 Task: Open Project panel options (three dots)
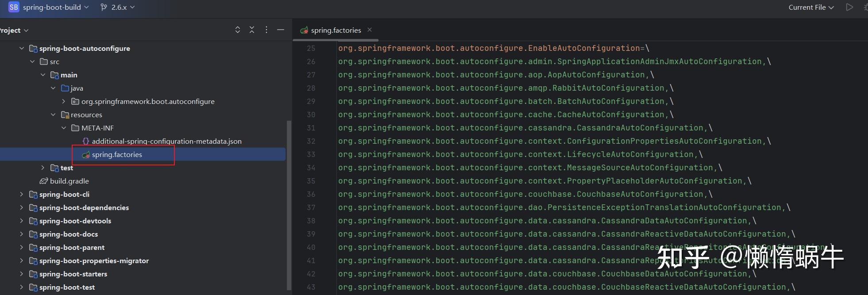point(266,30)
